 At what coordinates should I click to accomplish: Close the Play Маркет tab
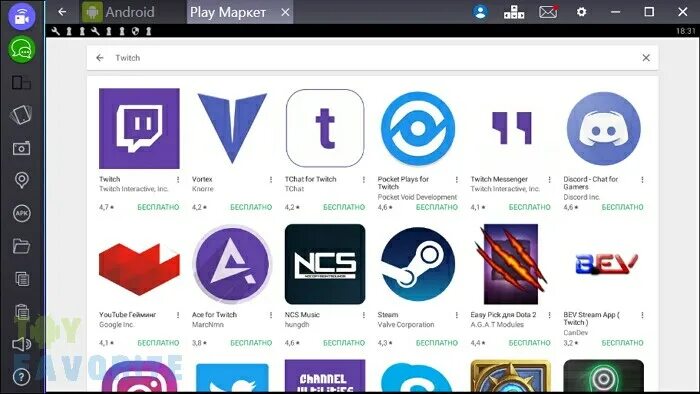point(285,12)
